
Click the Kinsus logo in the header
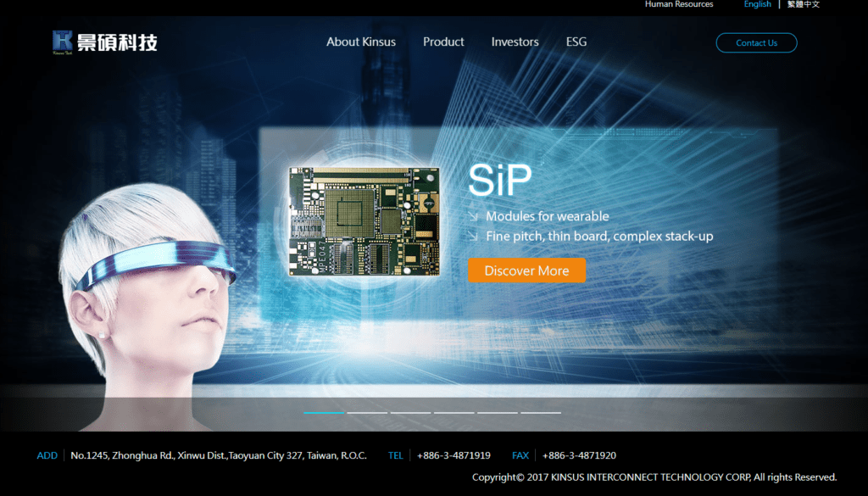(x=104, y=42)
